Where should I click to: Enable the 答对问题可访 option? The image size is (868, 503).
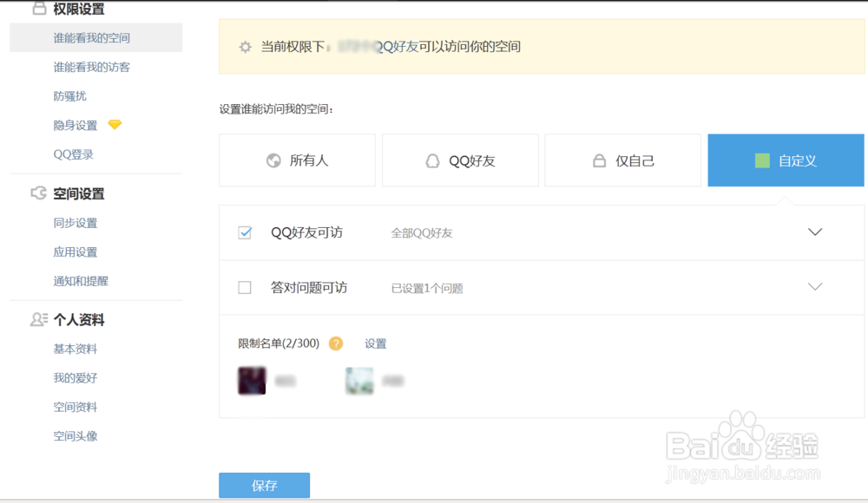(244, 286)
